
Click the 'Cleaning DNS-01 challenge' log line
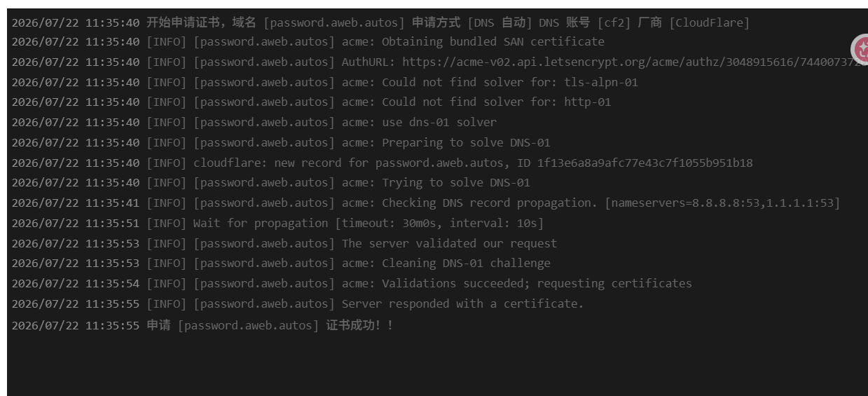[281, 263]
